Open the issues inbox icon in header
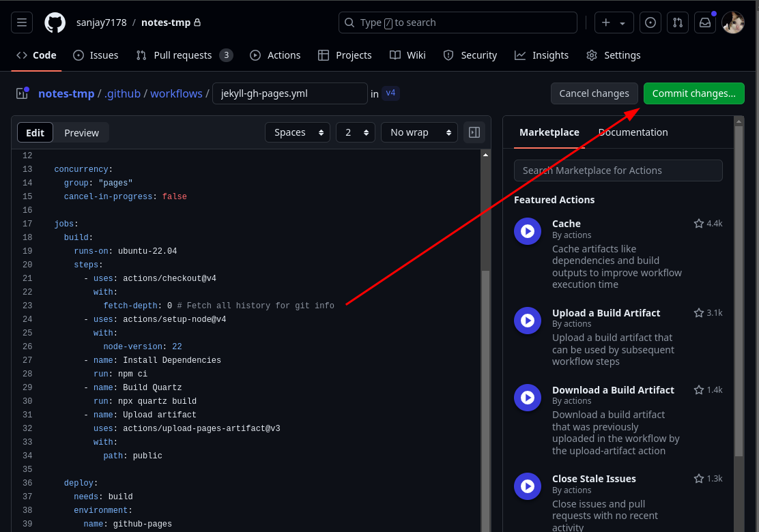 tap(650, 23)
